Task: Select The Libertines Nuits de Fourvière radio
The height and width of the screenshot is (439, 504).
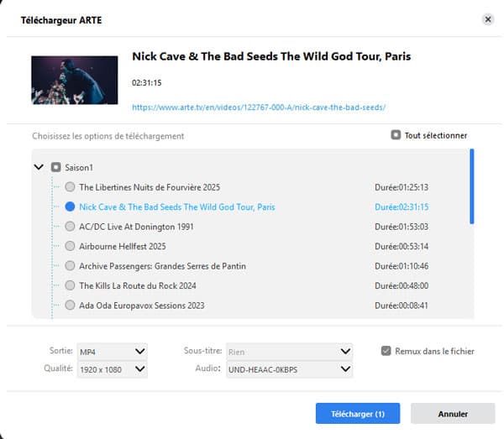Action: pos(70,187)
